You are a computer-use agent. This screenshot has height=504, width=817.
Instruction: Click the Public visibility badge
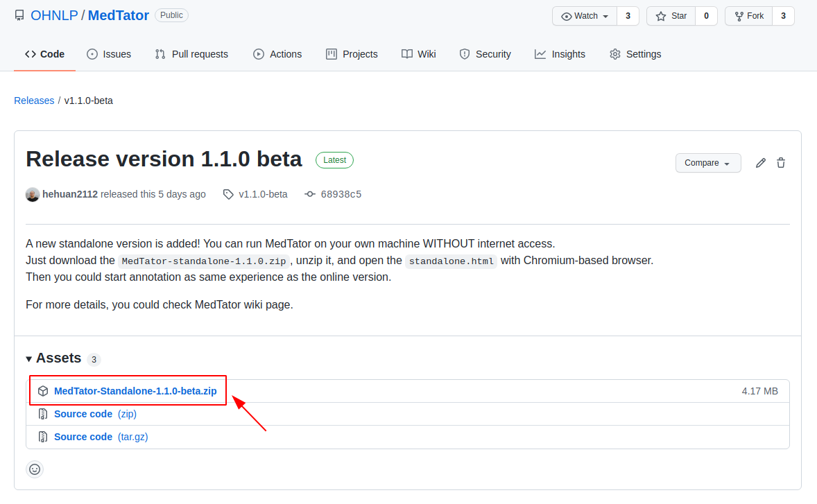click(x=171, y=16)
